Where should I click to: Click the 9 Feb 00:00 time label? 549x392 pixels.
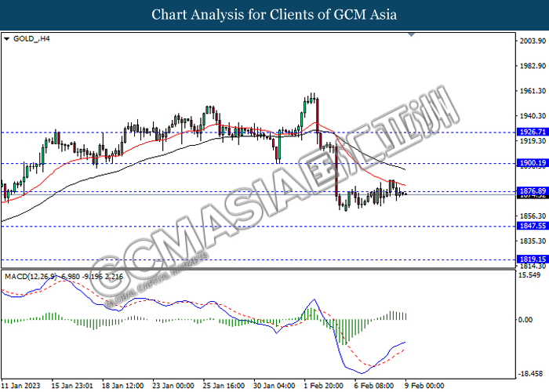tap(424, 386)
